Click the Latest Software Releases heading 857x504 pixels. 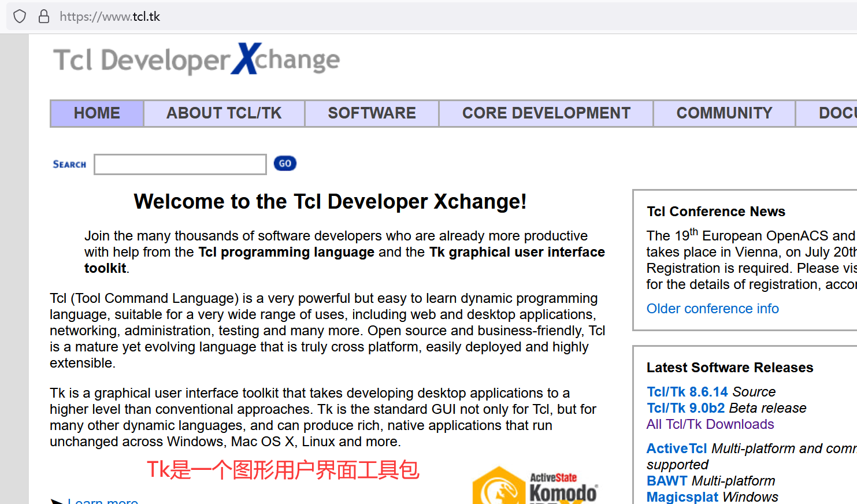[x=730, y=368]
